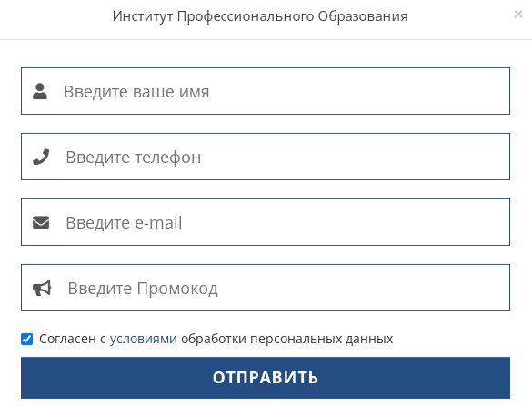Click 'обработки персональных данных' label text
Image resolution: width=532 pixels, height=407 pixels.
click(x=286, y=339)
